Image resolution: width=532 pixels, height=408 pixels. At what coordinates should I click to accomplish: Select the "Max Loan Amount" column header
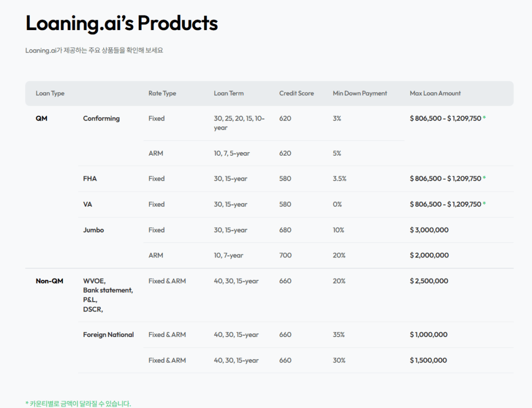tap(435, 93)
